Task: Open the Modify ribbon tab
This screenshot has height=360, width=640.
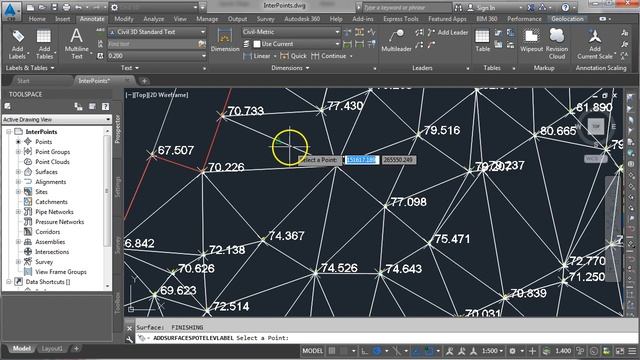Action: (123, 19)
